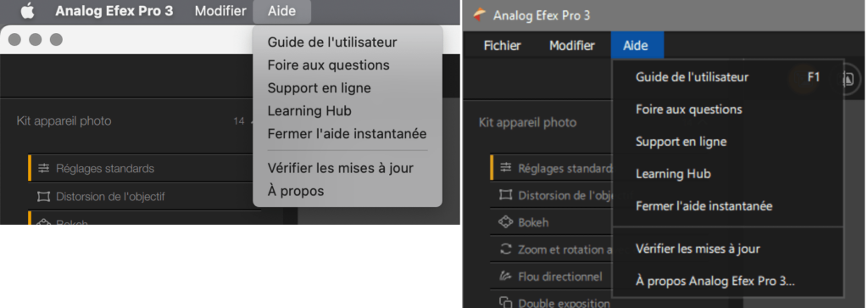Click the Distorsion de l'objectif icon in the macOS panel
Viewport: 868px width, 308px height.
pyautogui.click(x=43, y=197)
